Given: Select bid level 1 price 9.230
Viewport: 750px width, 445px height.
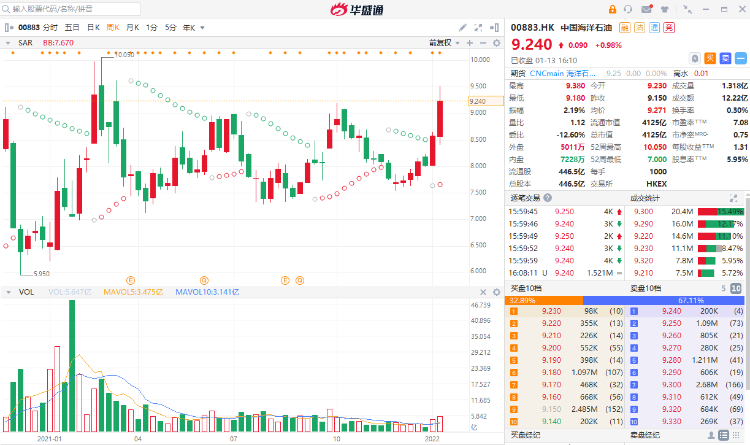Looking at the screenshot, I should 551,311.
